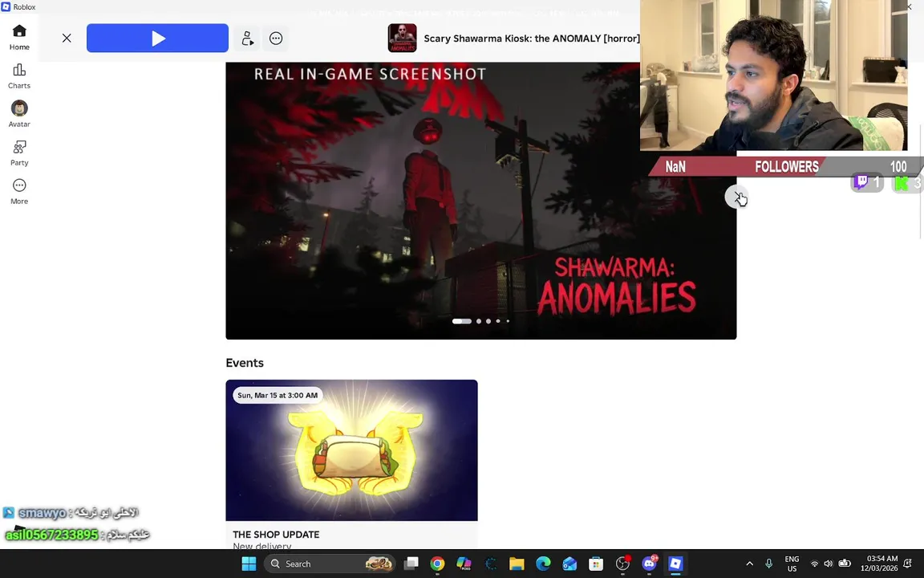Open the clock showing 03:54 AM

879,564
